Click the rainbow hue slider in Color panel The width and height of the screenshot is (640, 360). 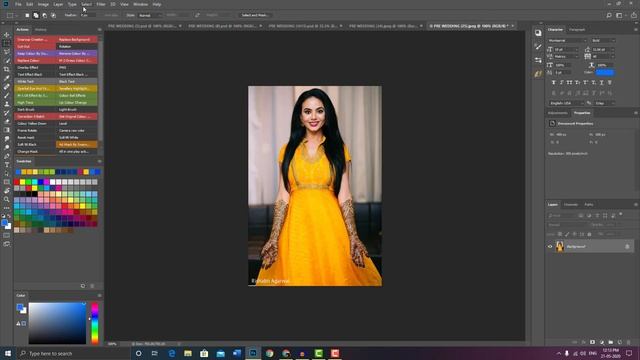(x=95, y=323)
